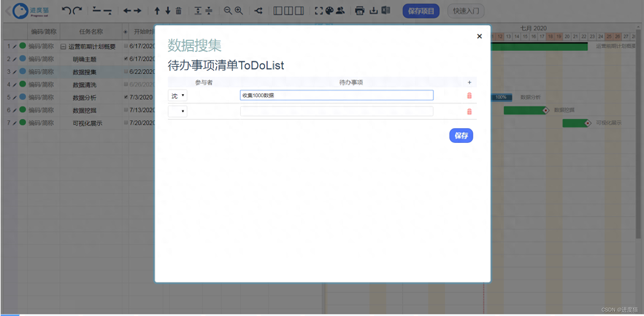Delete the 收集1000数据 todo row
Screen dimensions: 644x316
click(x=469, y=96)
